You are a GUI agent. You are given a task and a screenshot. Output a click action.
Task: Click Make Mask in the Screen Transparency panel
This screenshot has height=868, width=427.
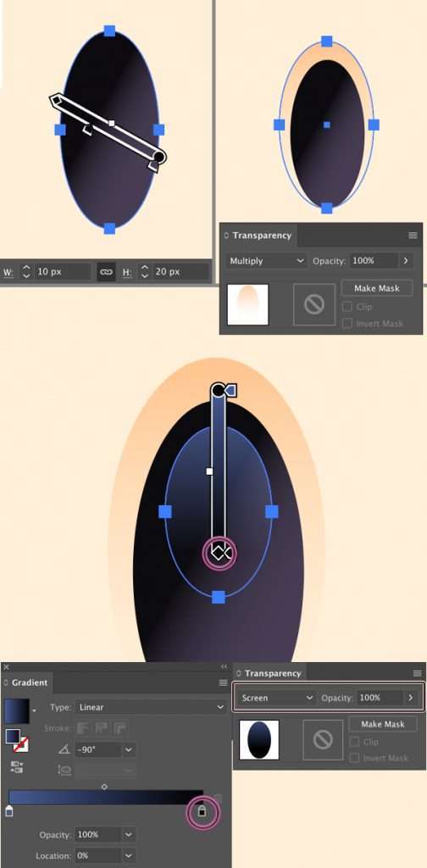click(383, 724)
